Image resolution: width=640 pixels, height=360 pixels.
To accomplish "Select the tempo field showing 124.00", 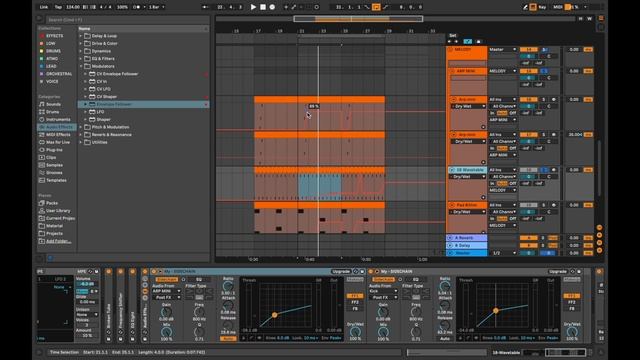I will click(x=73, y=7).
